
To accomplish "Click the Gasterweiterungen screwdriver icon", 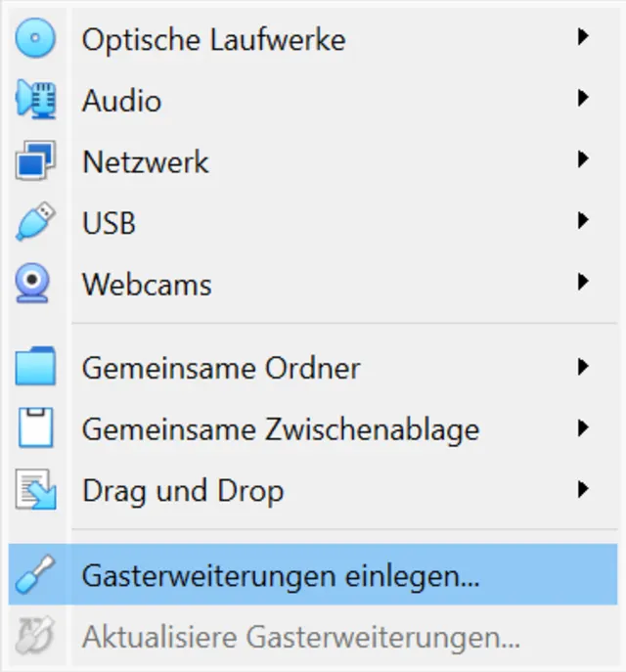I will (x=35, y=574).
